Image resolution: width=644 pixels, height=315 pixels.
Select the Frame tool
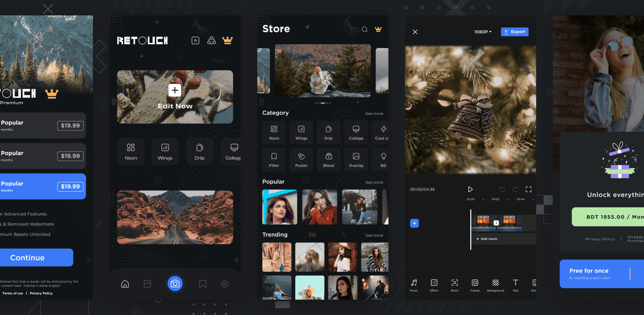click(475, 285)
